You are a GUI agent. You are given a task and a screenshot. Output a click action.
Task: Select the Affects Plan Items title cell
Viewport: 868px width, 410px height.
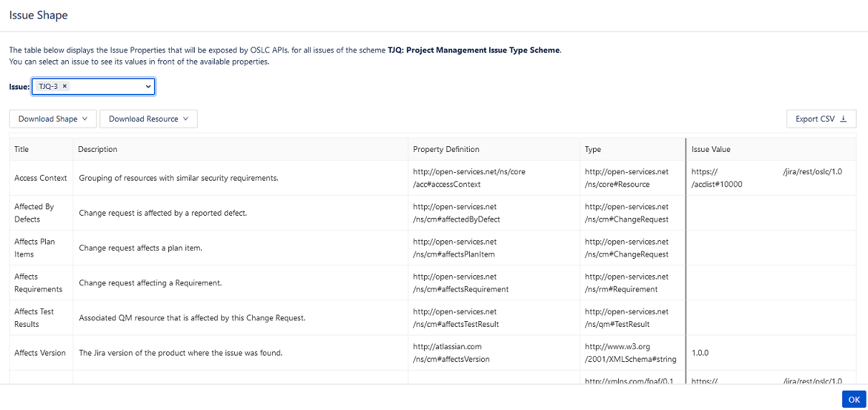pos(41,248)
